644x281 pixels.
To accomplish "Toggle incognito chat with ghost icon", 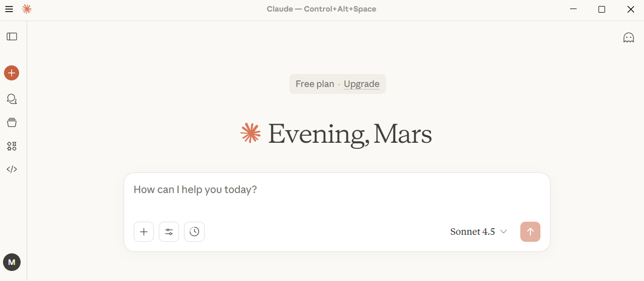I will (x=628, y=38).
